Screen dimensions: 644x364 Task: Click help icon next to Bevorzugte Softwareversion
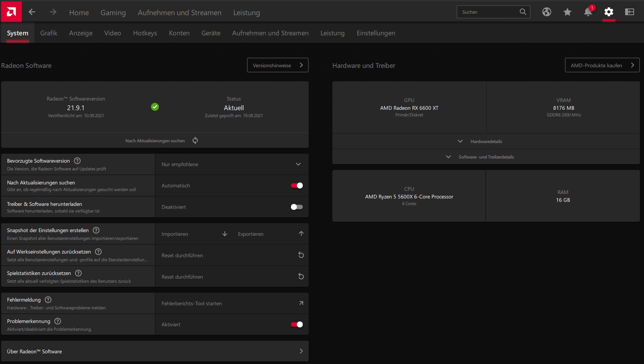pyautogui.click(x=77, y=161)
